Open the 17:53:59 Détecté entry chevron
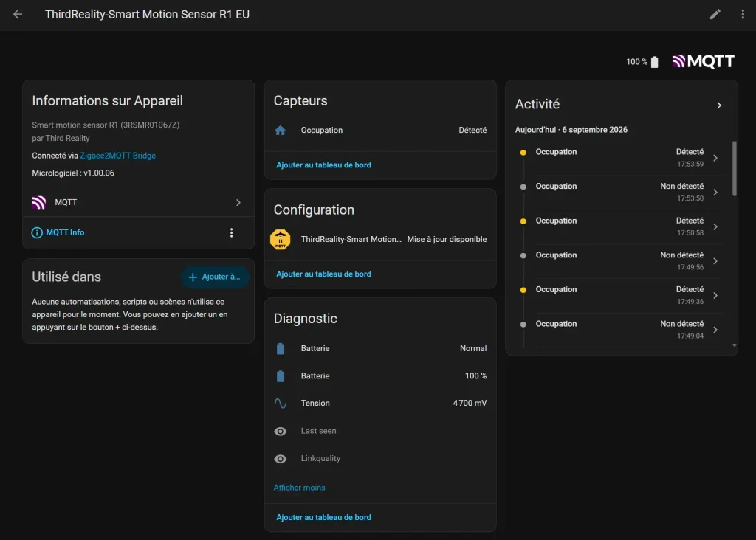This screenshot has width=756, height=540. click(x=715, y=158)
